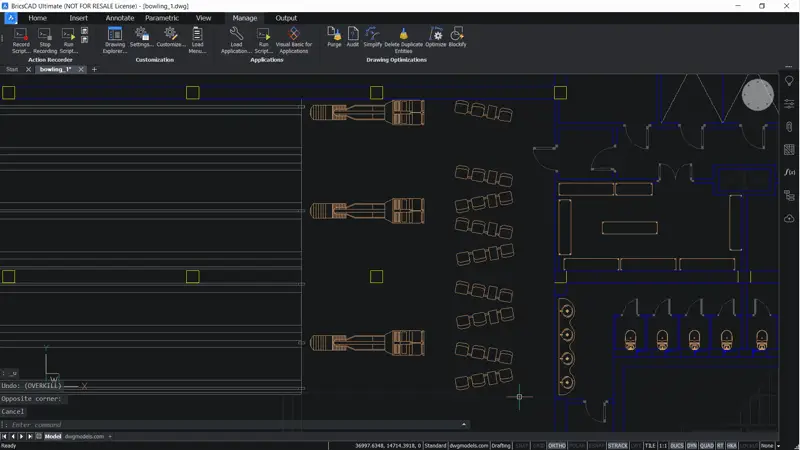Add a new drawing tab with plus button
The width and height of the screenshot is (800, 450).
coord(95,70)
